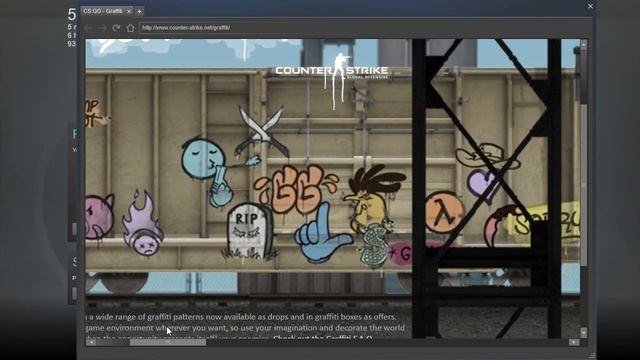
Task: Click the cowboy hat graffiti
Action: pyautogui.click(x=487, y=156)
